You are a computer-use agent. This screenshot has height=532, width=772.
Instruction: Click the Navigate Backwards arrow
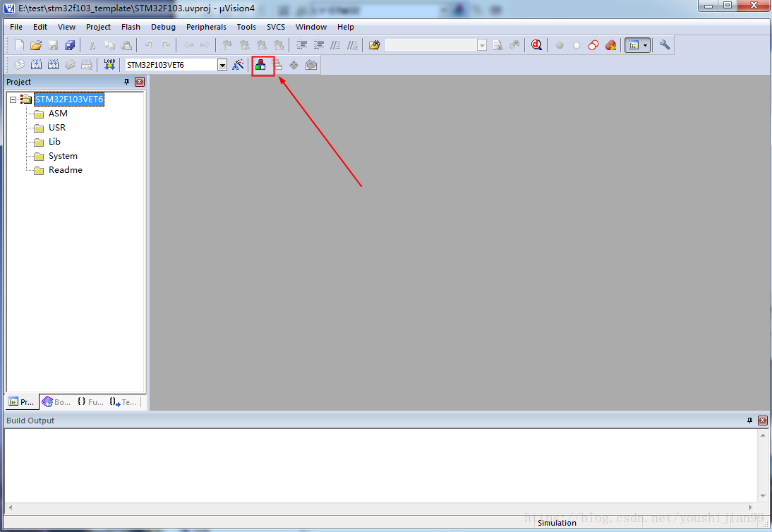tap(188, 45)
